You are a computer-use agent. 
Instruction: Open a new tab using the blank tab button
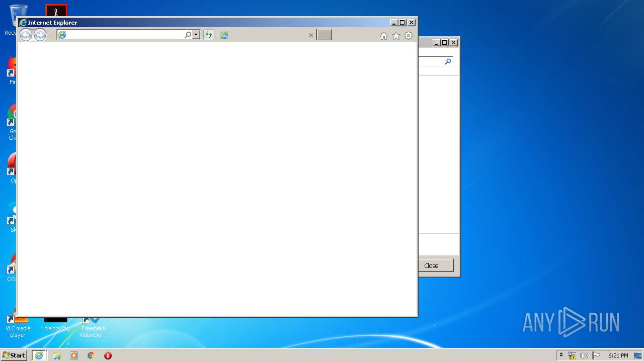coord(324,35)
